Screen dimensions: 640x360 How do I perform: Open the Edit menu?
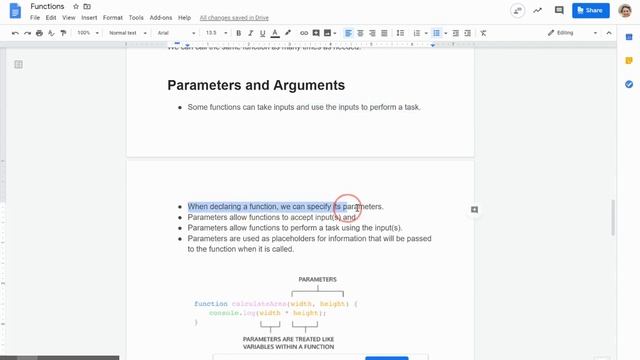pos(51,18)
